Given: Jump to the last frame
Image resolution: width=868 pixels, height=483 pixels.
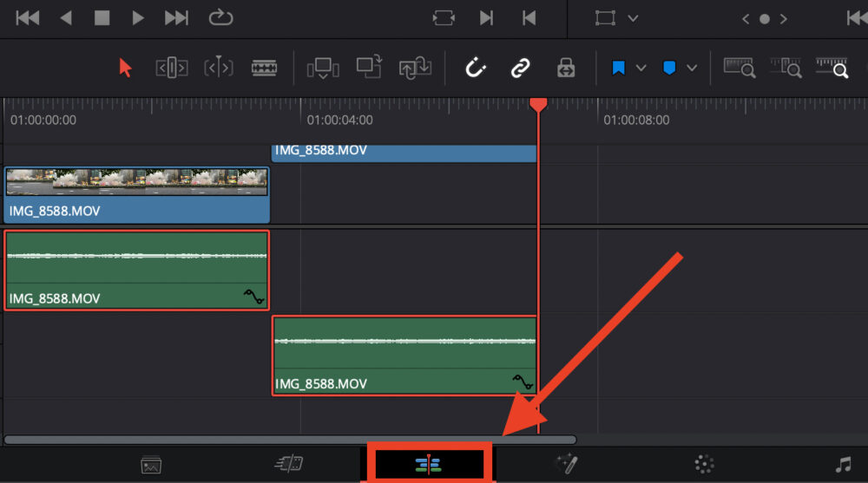Looking at the screenshot, I should pyautogui.click(x=176, y=17).
